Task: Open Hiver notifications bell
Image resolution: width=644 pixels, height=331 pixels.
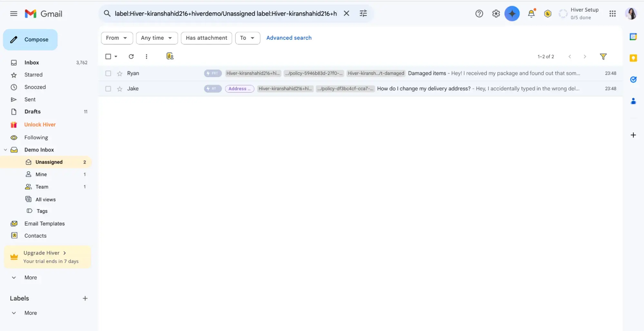Action: coord(531,14)
